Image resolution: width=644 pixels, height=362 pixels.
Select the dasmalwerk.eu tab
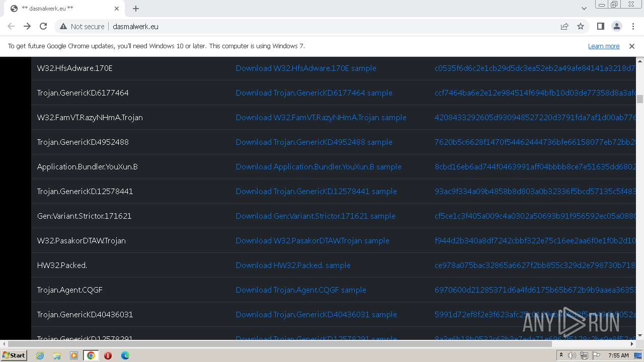[64, 9]
